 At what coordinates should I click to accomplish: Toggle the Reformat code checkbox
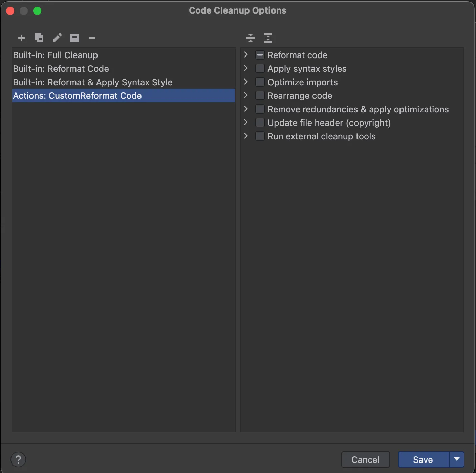[x=260, y=55]
